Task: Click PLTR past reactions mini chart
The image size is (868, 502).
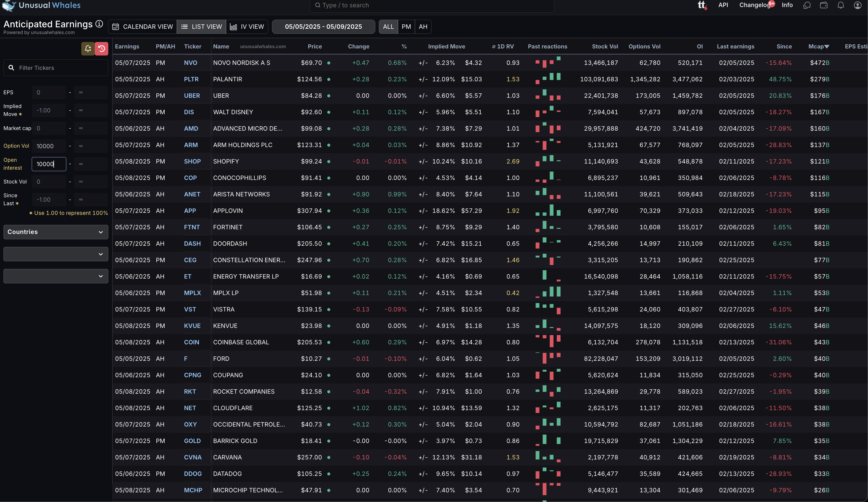Action: coord(548,79)
